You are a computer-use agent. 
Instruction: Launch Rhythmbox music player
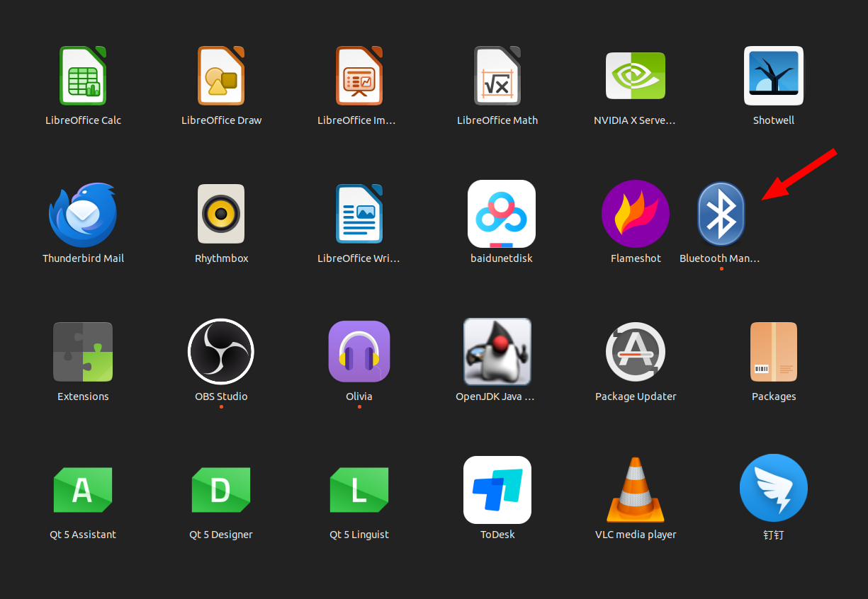click(x=221, y=214)
